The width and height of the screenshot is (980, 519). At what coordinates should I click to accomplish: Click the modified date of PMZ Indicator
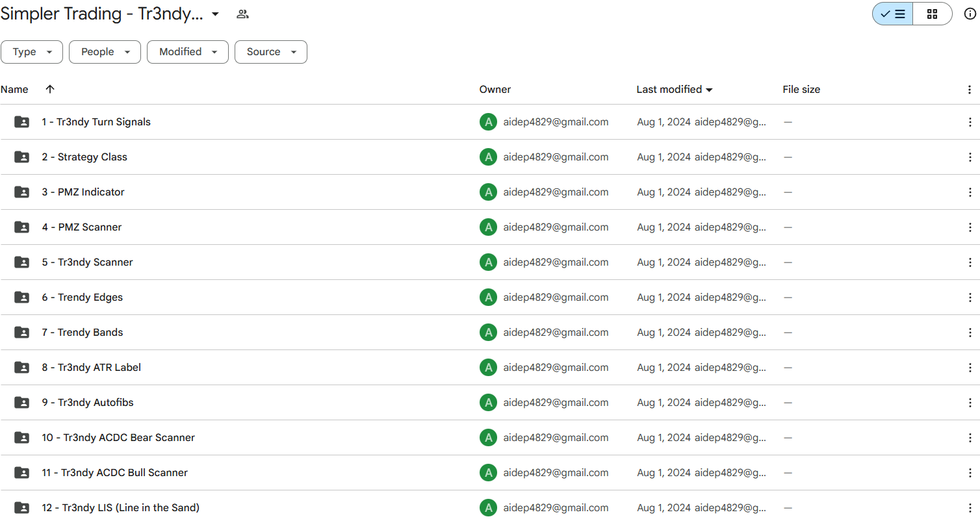click(x=664, y=192)
